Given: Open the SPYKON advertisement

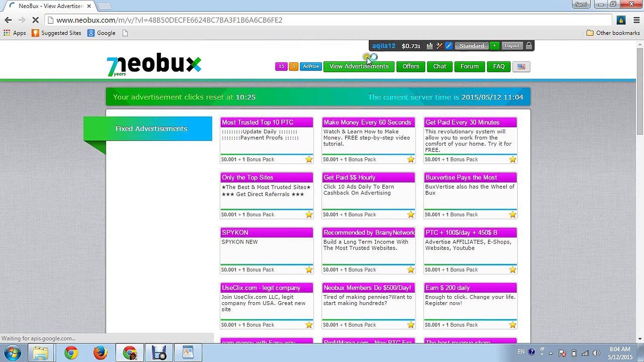Looking at the screenshot, I should [267, 251].
